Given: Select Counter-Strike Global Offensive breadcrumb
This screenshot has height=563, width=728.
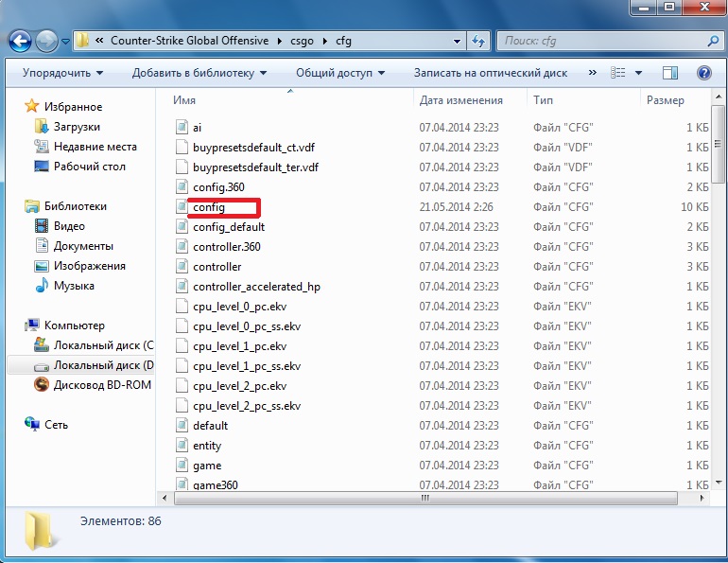Looking at the screenshot, I should tap(189, 41).
